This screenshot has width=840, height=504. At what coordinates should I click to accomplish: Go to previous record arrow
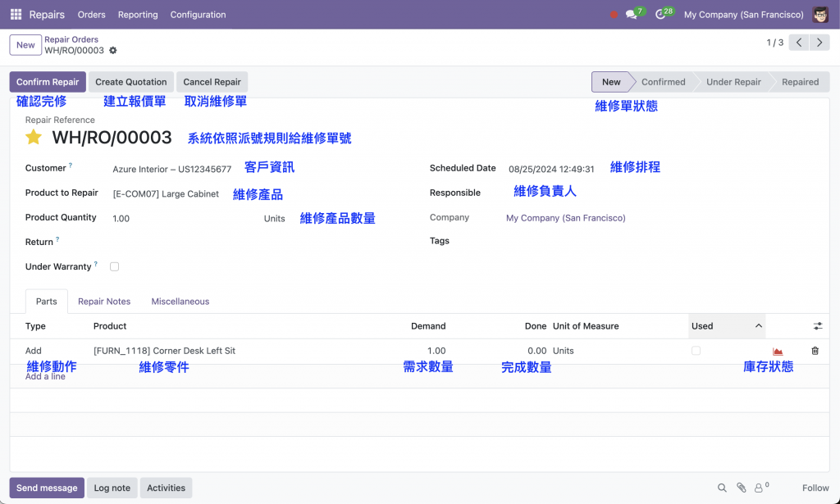[799, 43]
